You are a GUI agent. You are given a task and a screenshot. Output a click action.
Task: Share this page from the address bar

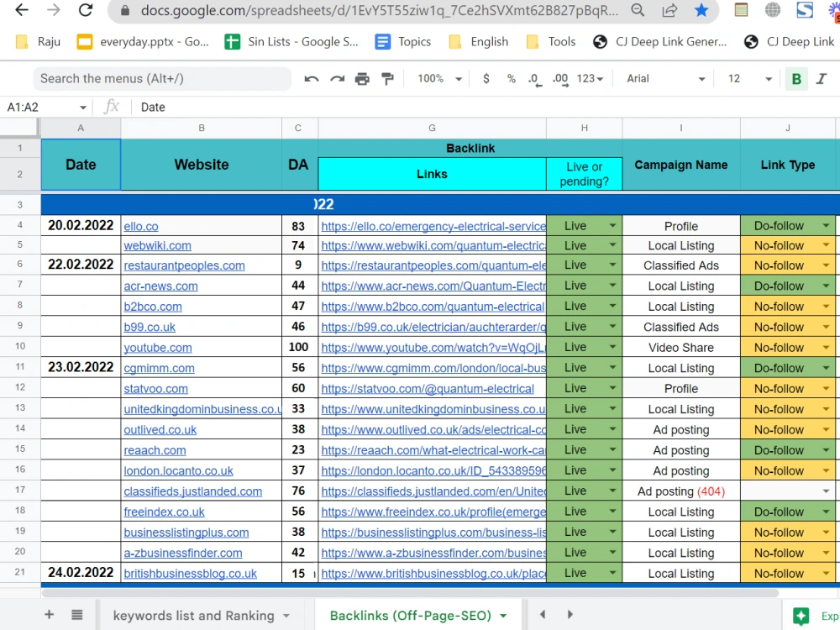tap(669, 10)
